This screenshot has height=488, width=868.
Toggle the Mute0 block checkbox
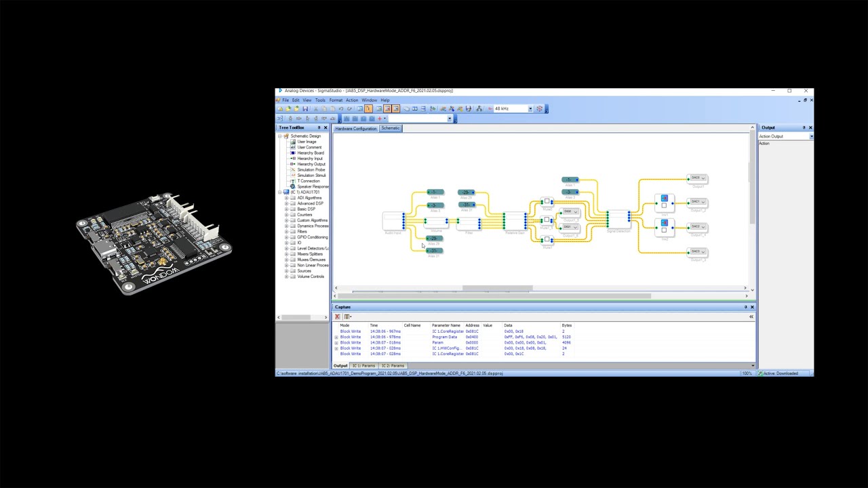tap(547, 201)
